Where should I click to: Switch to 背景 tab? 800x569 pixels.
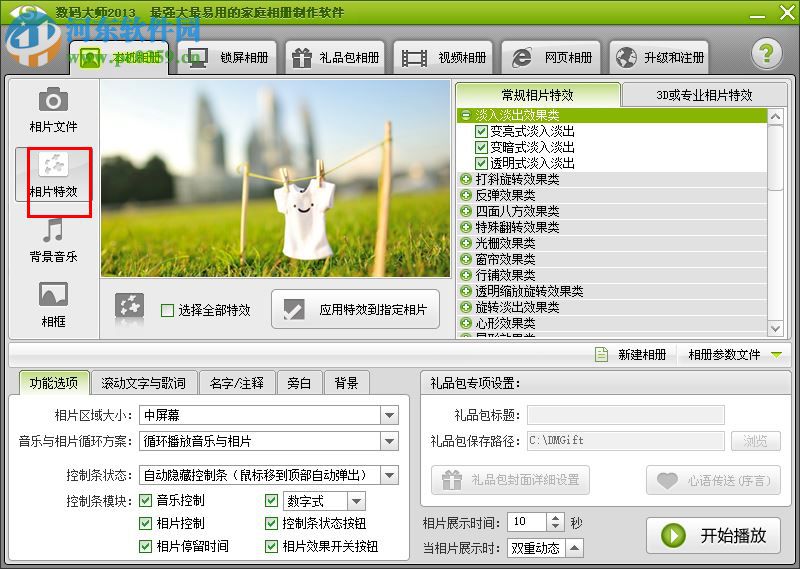click(346, 383)
